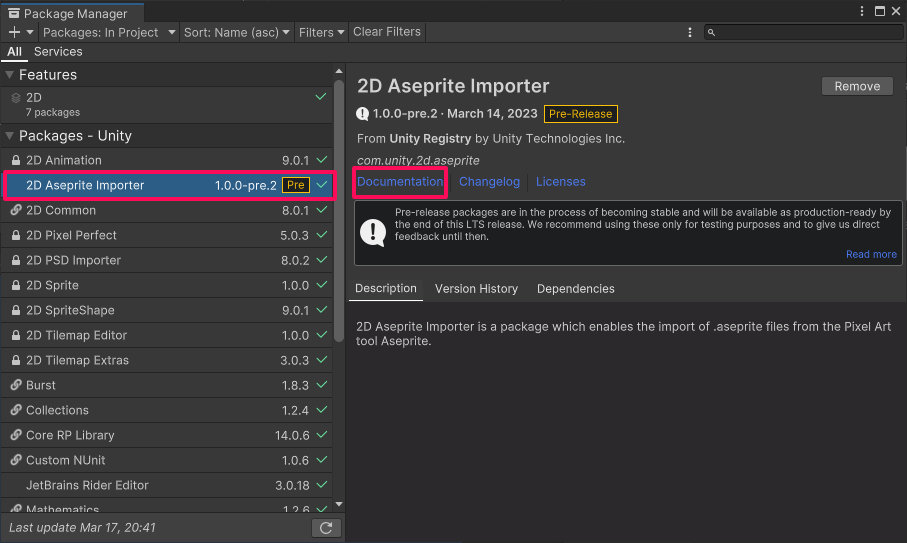Image resolution: width=907 pixels, height=543 pixels.
Task: Open the toolbar three-dot advanced menu
Action: [690, 32]
